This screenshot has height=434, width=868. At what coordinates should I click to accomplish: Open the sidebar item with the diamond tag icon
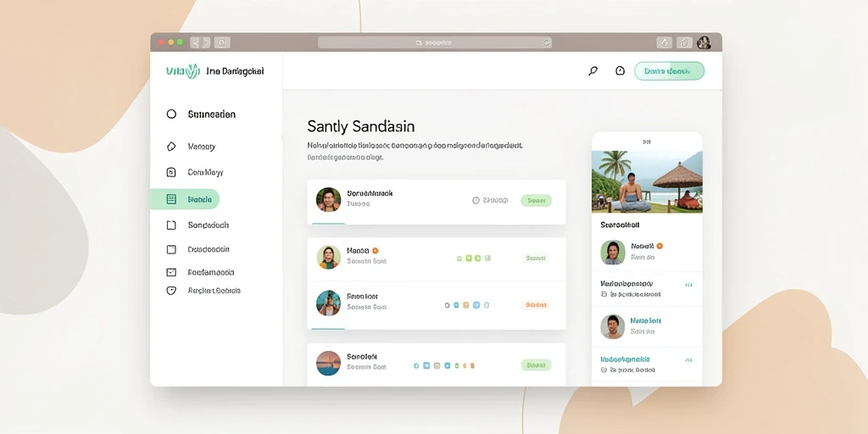(x=191, y=147)
